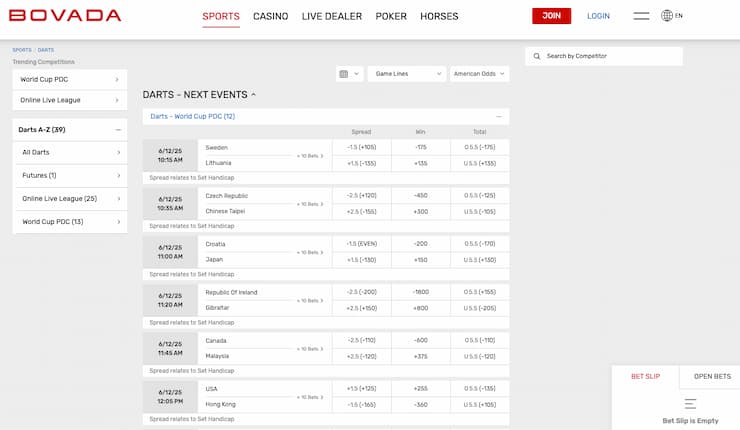Collapse Darts - Next Events heading
Viewport: 740px width, 430px height.
(199, 94)
